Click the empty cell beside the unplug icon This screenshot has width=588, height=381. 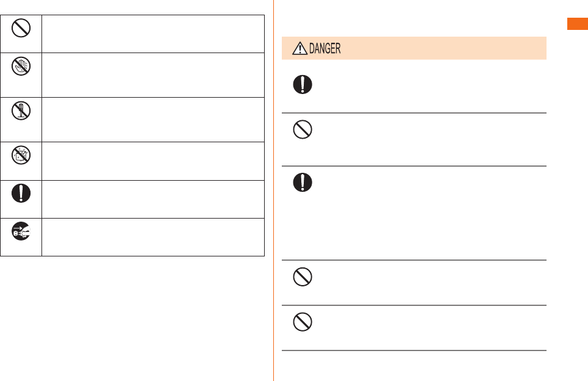click(x=153, y=238)
